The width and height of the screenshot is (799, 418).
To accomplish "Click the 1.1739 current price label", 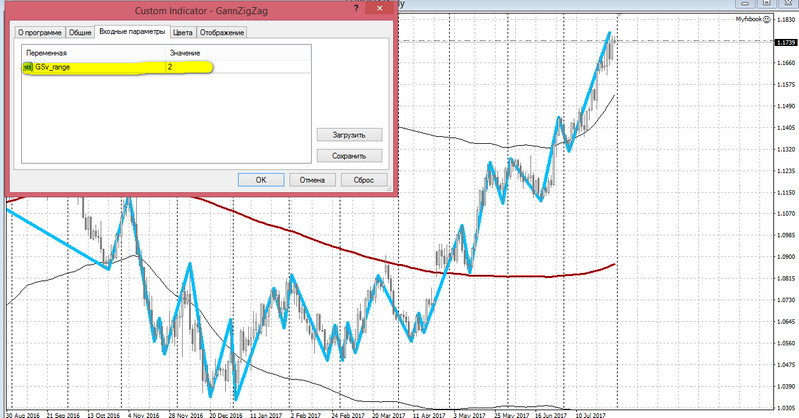I will point(784,42).
